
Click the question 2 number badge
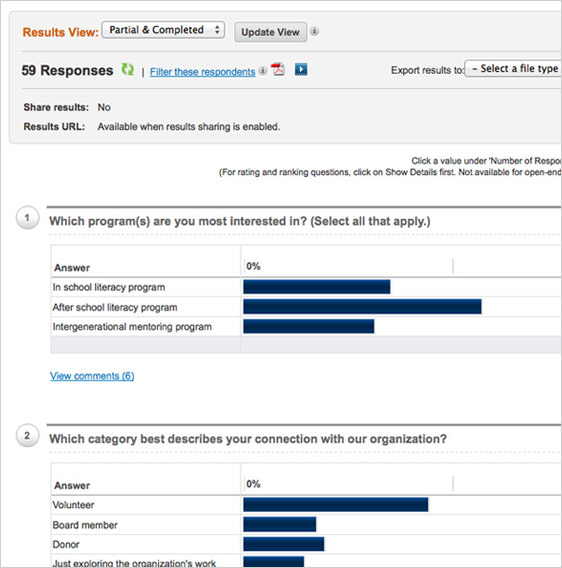[x=27, y=435]
